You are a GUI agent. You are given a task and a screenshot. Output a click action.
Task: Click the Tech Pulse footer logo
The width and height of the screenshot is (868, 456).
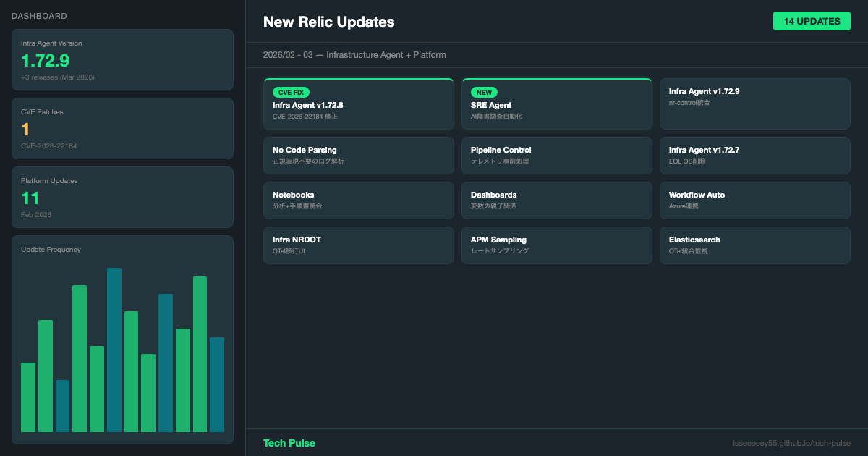coord(289,443)
